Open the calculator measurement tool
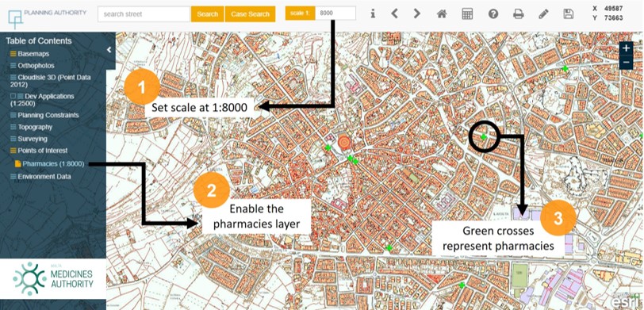The image size is (644, 310). tap(467, 14)
